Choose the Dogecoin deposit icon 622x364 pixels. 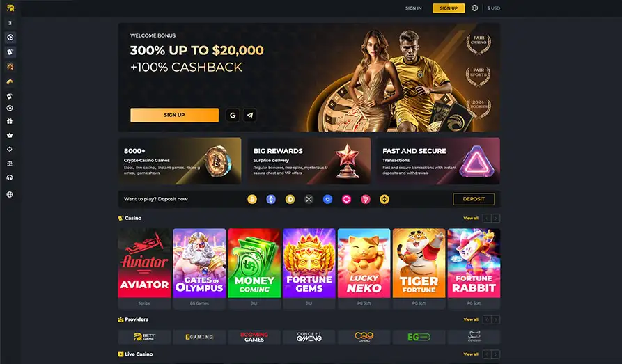(290, 199)
